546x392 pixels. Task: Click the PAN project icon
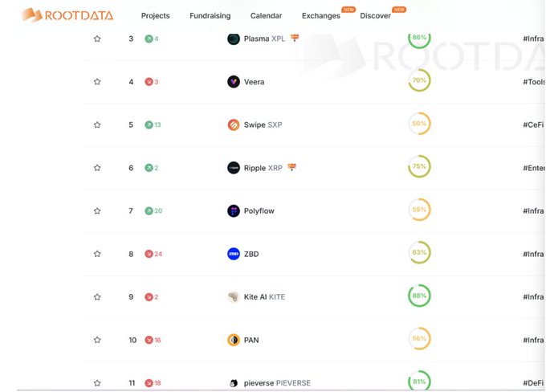pos(234,340)
